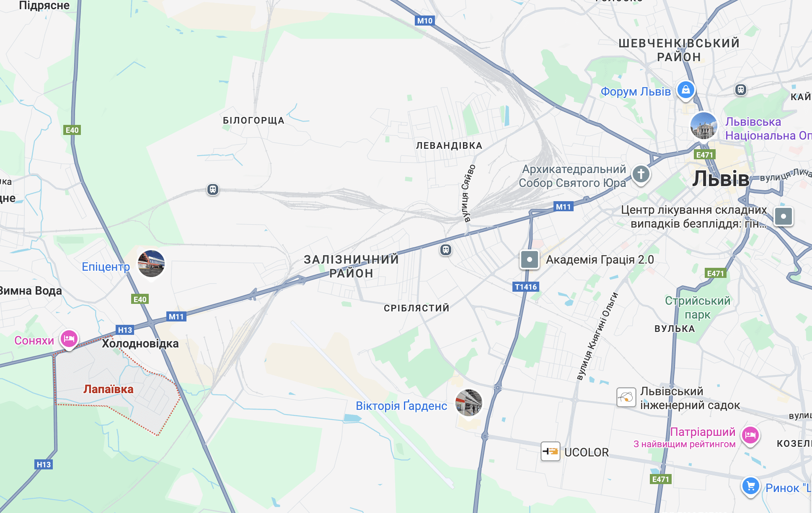812x513 pixels.
Task: Click the tram station icon near Форум Львів
Action: coord(741,90)
